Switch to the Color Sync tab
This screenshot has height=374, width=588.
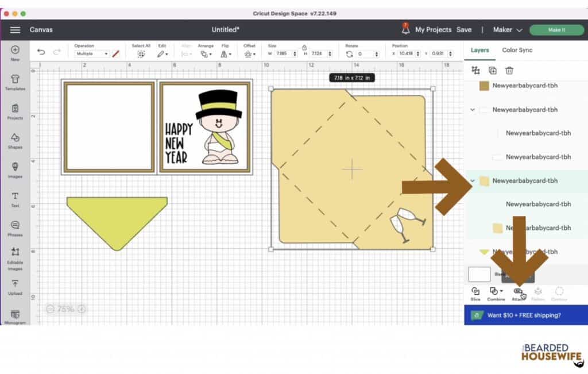coord(517,50)
